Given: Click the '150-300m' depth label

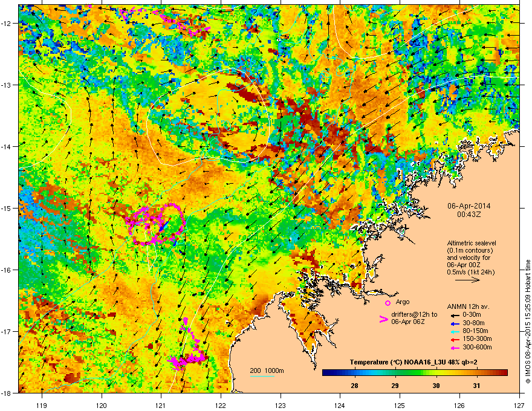Looking at the screenshot, I should click(x=477, y=338).
